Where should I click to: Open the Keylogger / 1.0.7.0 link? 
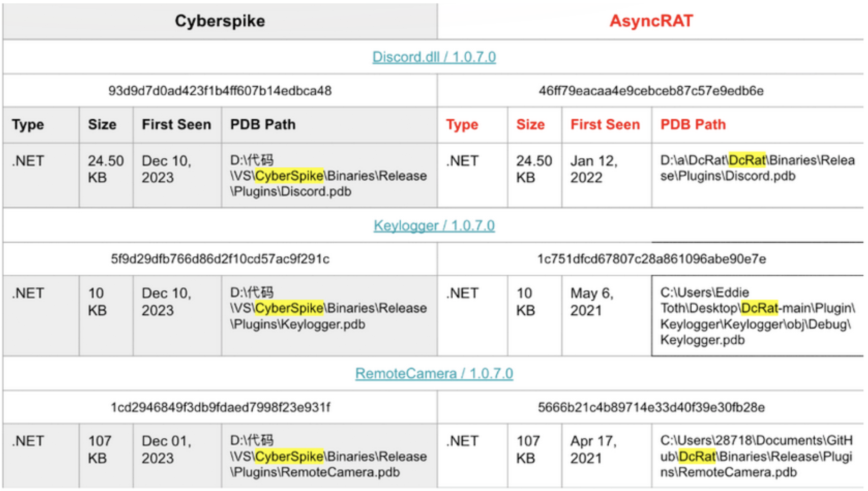pyautogui.click(x=434, y=225)
